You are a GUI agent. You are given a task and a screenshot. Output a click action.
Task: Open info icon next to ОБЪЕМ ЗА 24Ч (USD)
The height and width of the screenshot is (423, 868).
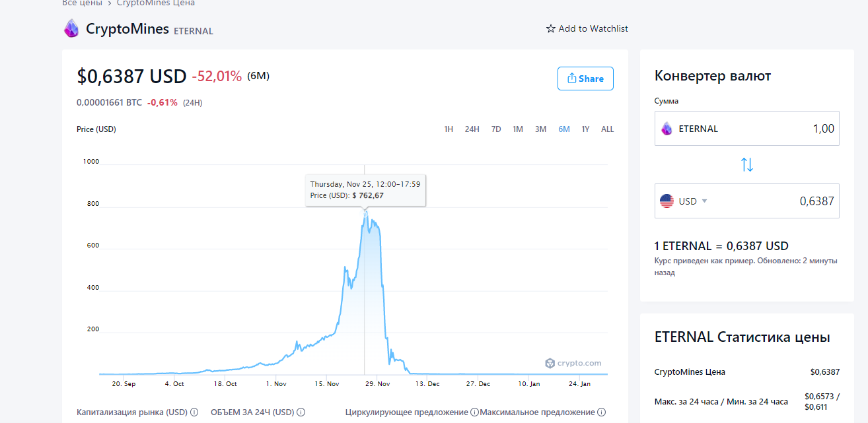click(301, 412)
